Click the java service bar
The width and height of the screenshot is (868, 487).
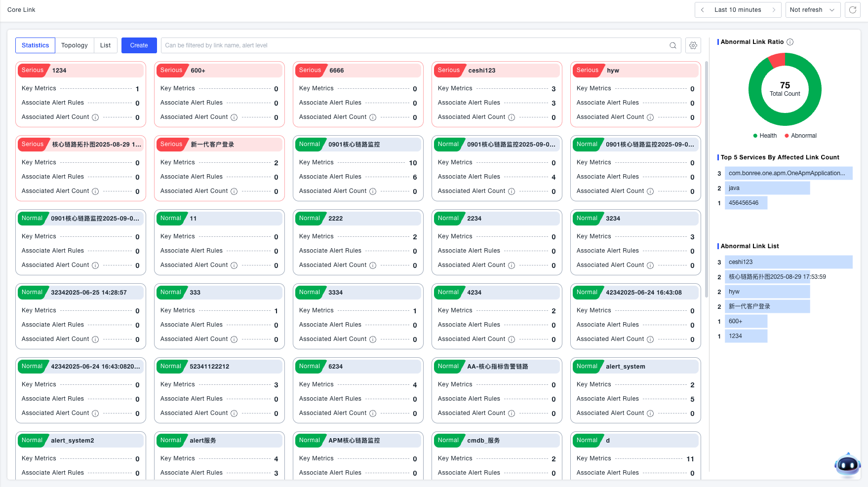click(x=767, y=188)
